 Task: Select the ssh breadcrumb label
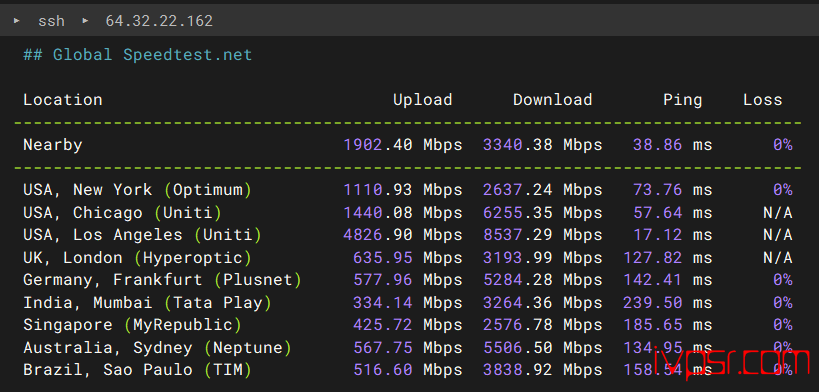(x=51, y=21)
